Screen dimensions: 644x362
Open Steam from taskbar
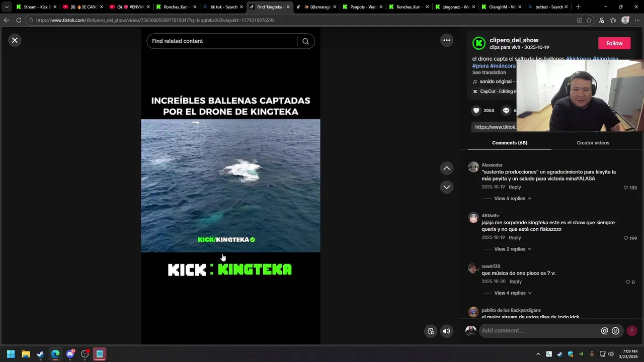point(40,354)
